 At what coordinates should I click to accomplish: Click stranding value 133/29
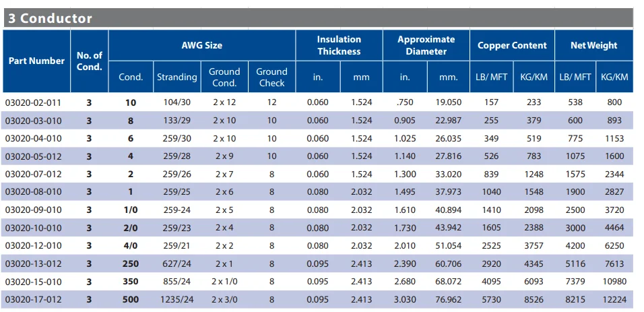tap(176, 121)
